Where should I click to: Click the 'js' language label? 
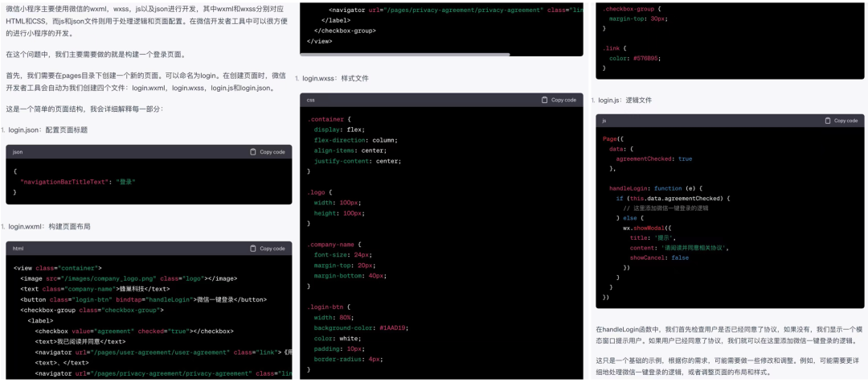pos(604,120)
